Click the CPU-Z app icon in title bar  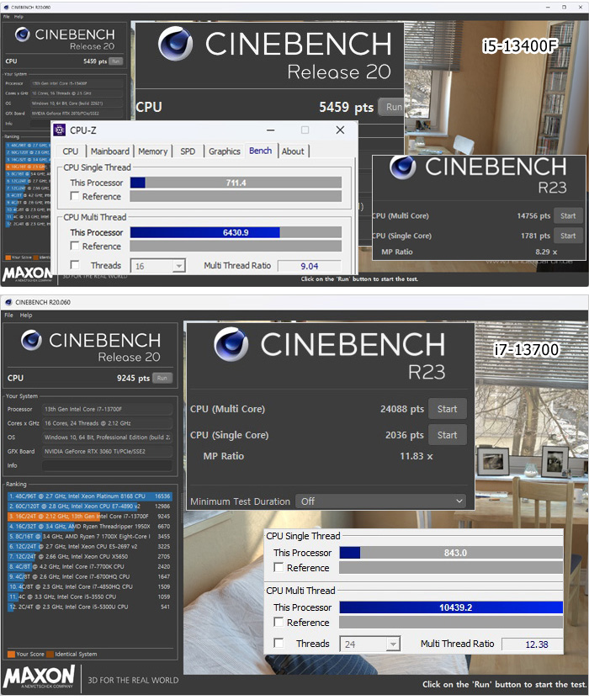click(x=61, y=130)
